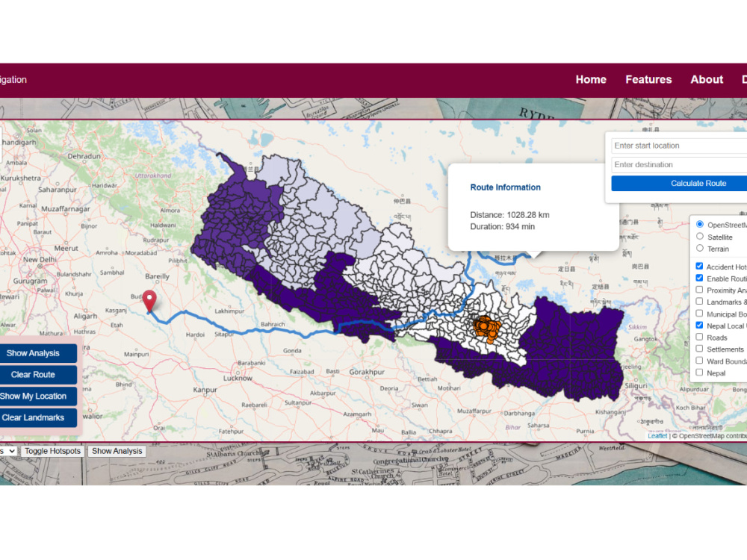Select the Satellite base layer radio
The height and width of the screenshot is (560, 747).
click(x=700, y=236)
